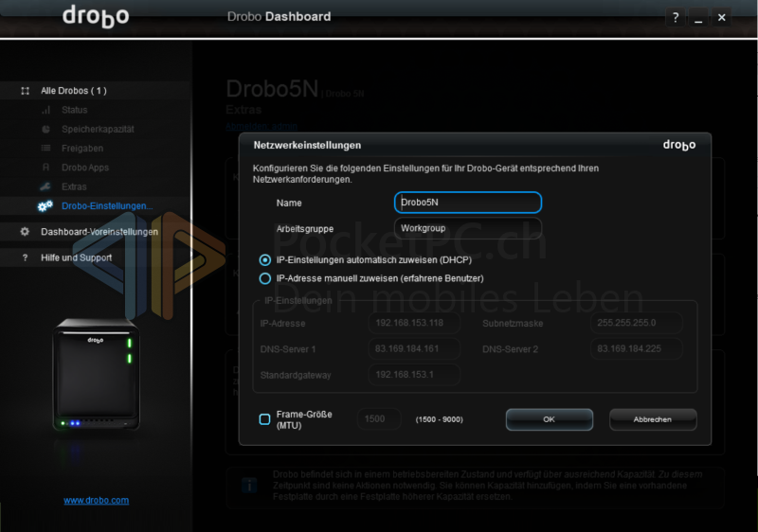Open the Status section

coord(75,110)
